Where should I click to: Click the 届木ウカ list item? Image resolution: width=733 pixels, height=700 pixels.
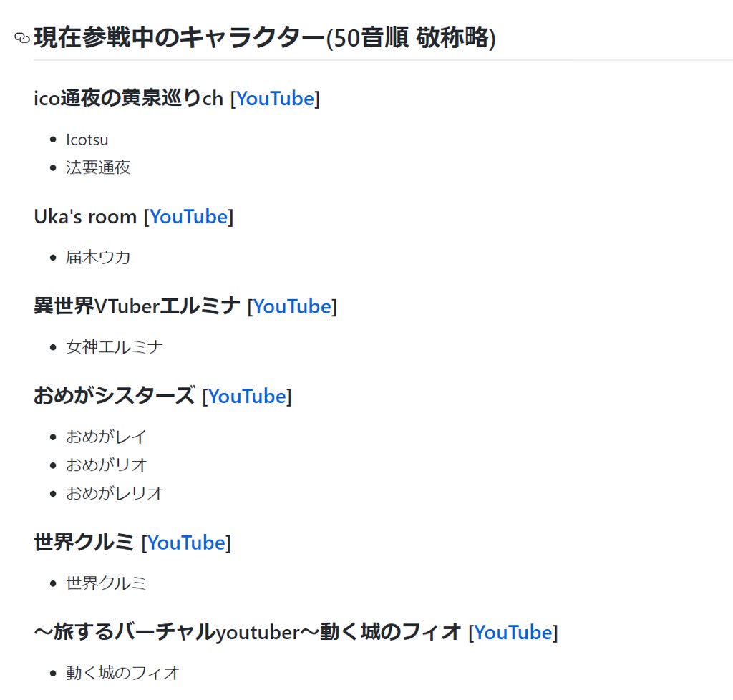98,257
